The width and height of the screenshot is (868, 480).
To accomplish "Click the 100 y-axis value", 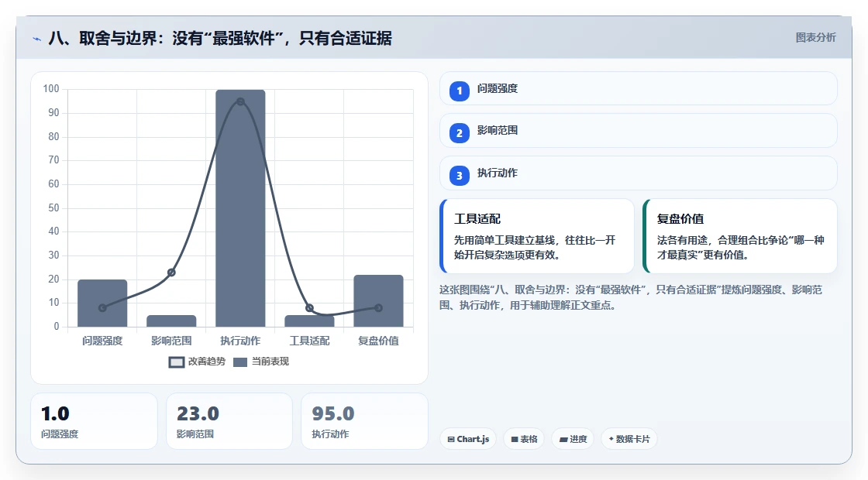I will (51, 89).
